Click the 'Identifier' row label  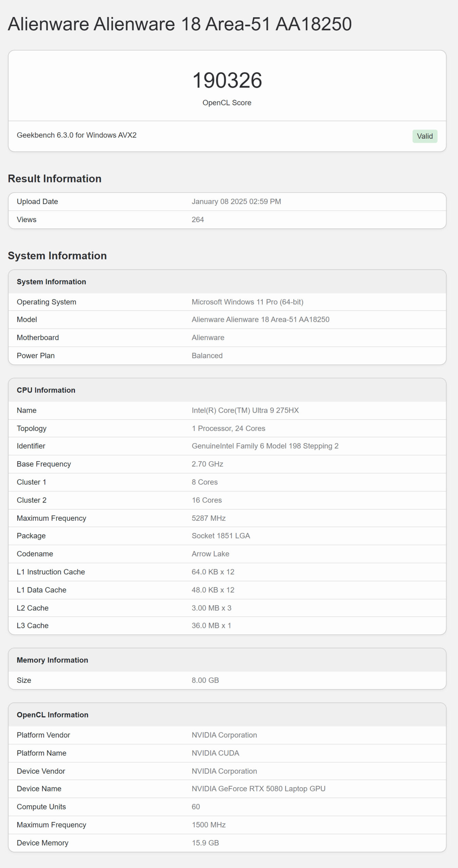point(31,446)
